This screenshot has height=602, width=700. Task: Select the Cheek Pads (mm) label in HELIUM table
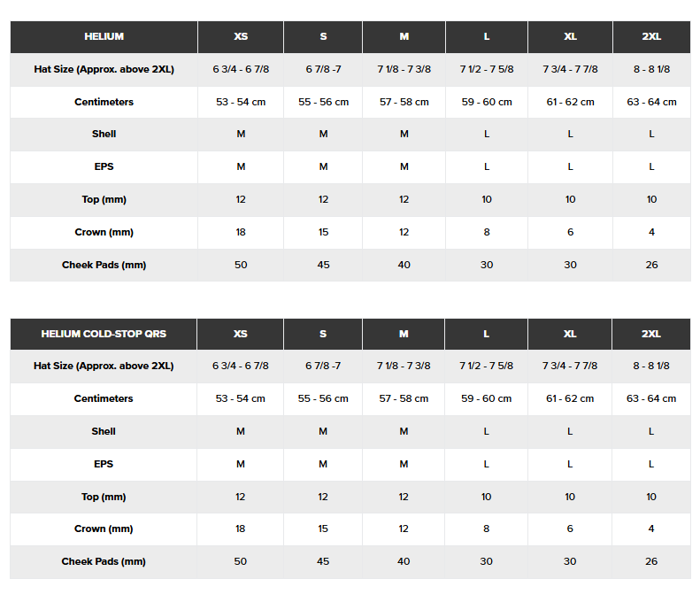(104, 265)
